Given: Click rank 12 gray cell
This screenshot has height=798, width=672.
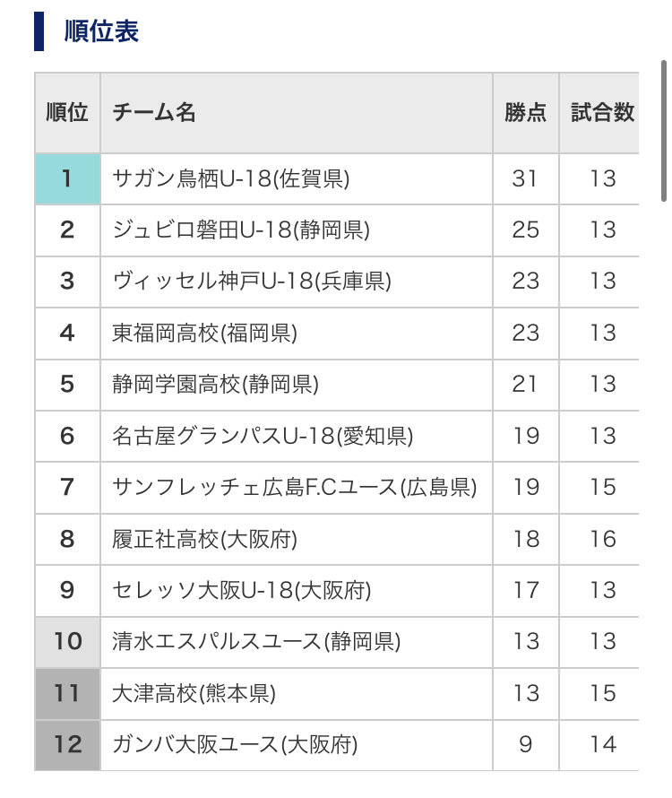Looking at the screenshot, I should 67,744.
